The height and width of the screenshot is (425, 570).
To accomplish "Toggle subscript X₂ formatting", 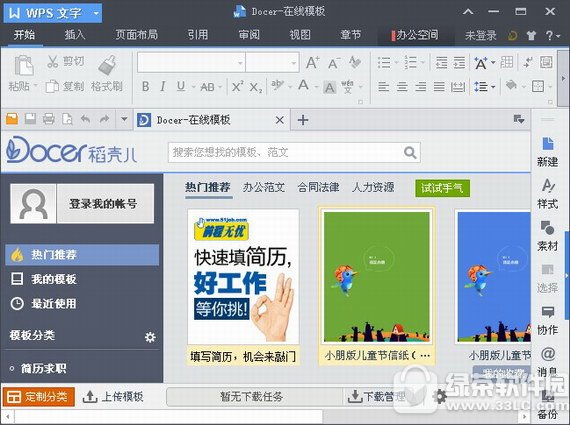I will coord(256,87).
